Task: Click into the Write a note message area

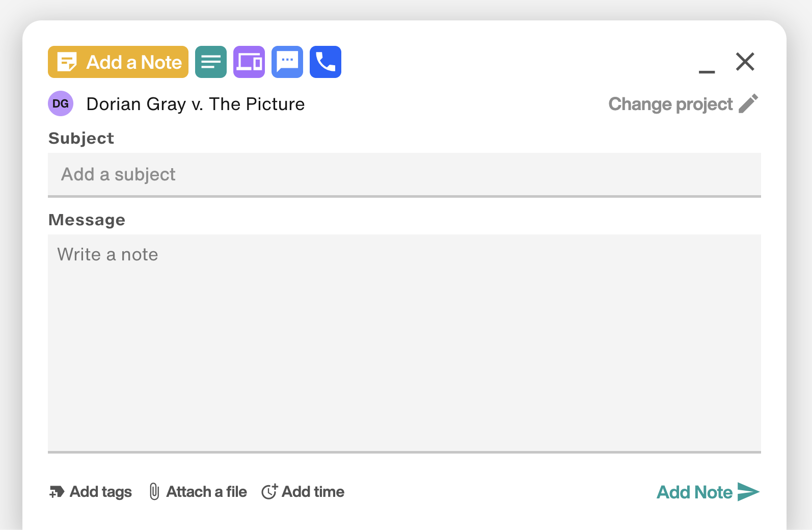Action: [x=404, y=343]
